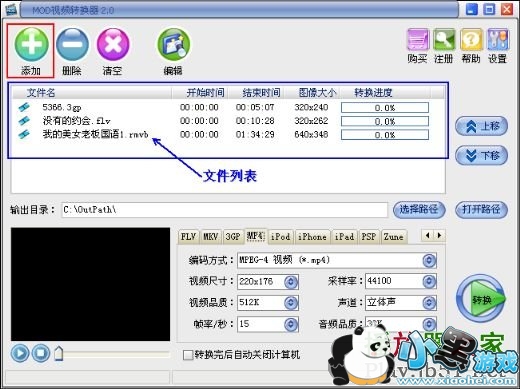520x389 pixels.
Task: Toggle auto shutdown after conversion checkbox
Action: tap(188, 355)
